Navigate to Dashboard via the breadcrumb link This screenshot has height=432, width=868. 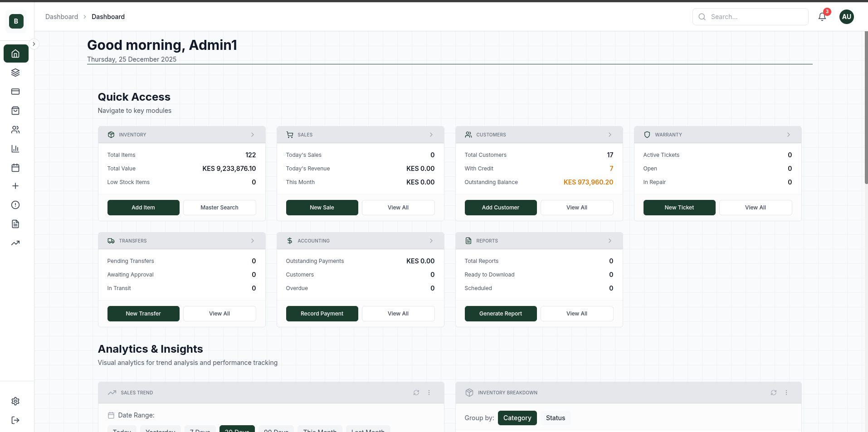tap(62, 17)
